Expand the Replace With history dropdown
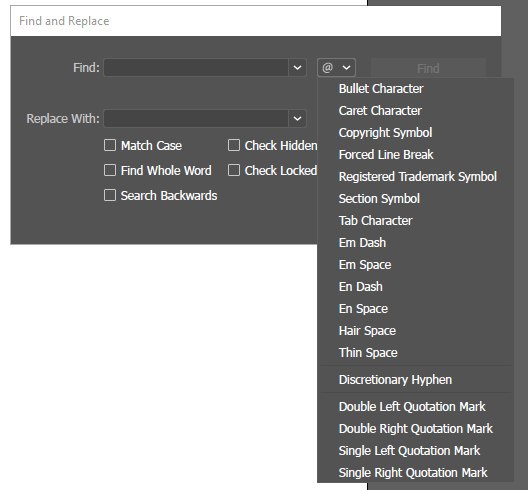 tap(297, 119)
